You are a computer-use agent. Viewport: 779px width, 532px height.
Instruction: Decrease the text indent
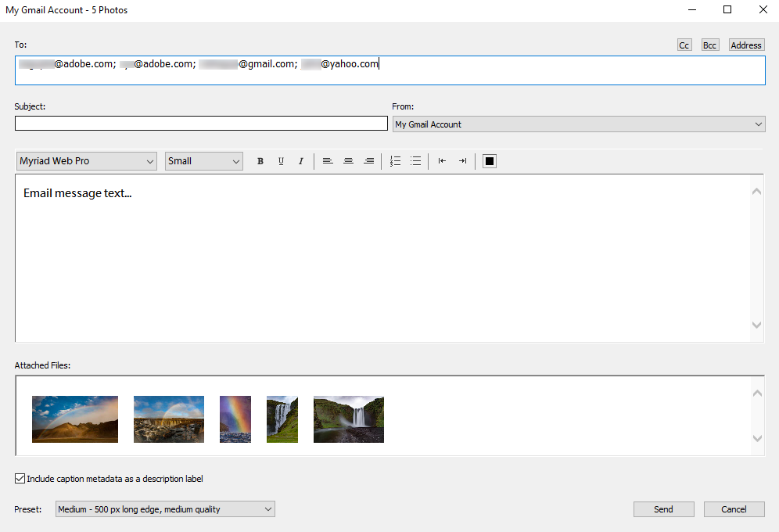coord(442,161)
